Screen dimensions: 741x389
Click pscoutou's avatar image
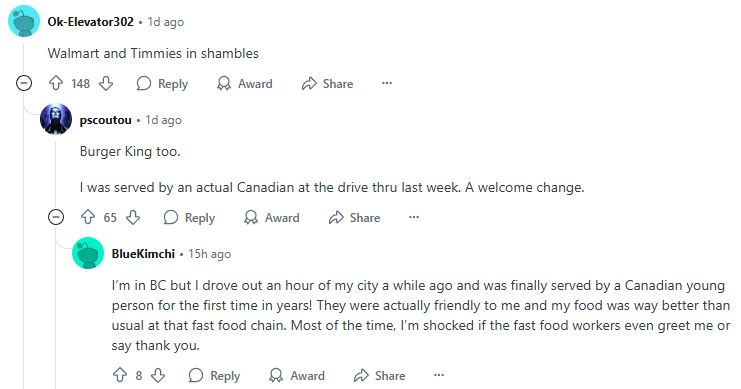click(x=56, y=119)
